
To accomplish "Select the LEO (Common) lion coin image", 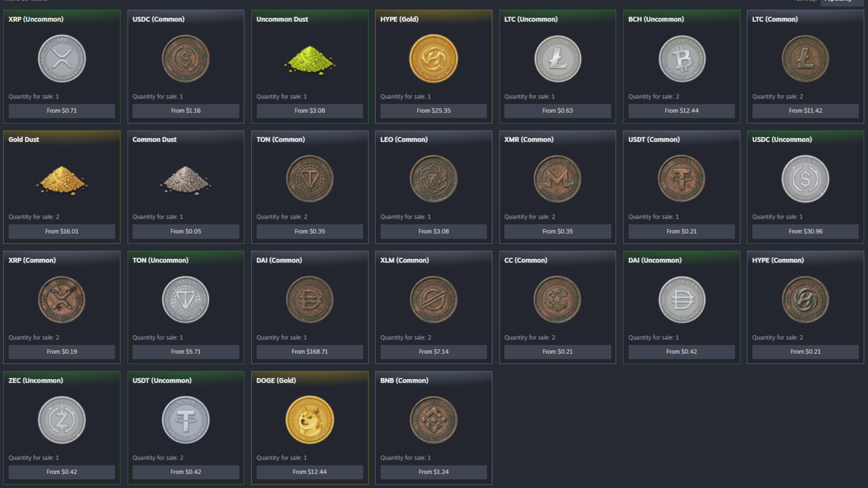I will [x=434, y=179].
